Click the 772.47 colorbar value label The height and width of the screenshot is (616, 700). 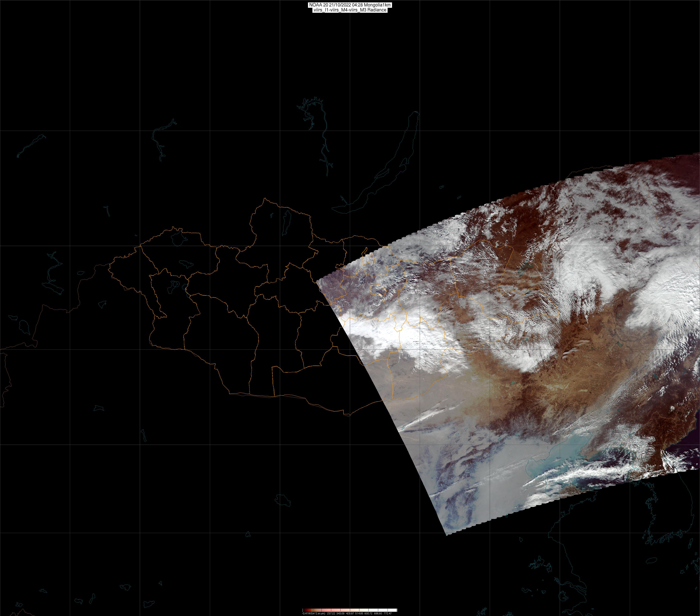(388, 614)
